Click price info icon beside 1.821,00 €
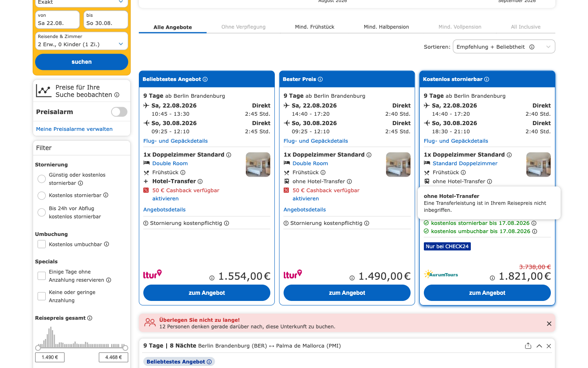Screen dimensions: 588x368 pos(492,278)
